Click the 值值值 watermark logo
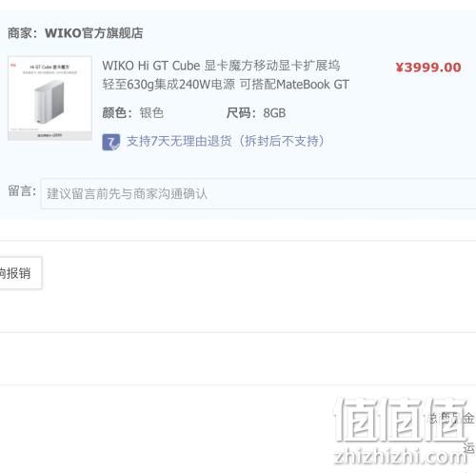This screenshot has height=473, width=476. (x=402, y=420)
